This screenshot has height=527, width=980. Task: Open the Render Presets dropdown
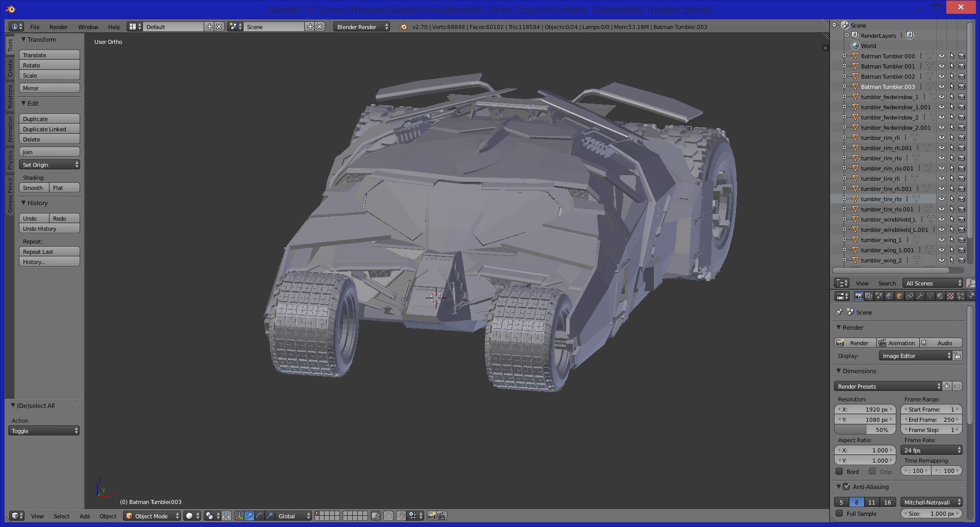tap(888, 386)
